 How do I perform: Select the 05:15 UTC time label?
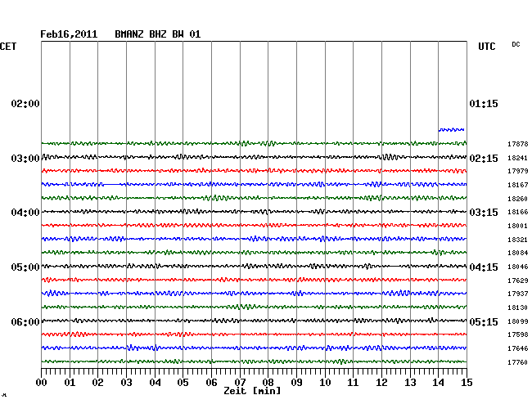click(x=484, y=321)
